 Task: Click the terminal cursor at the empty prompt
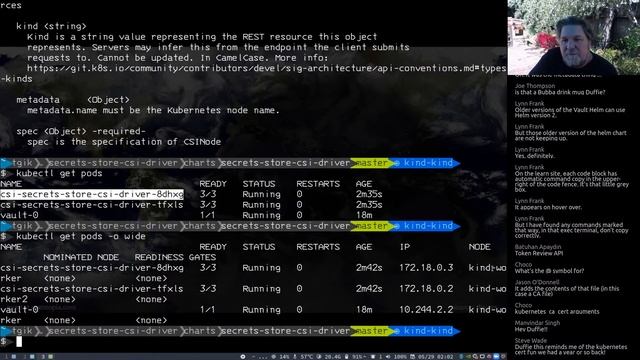coord(19,341)
